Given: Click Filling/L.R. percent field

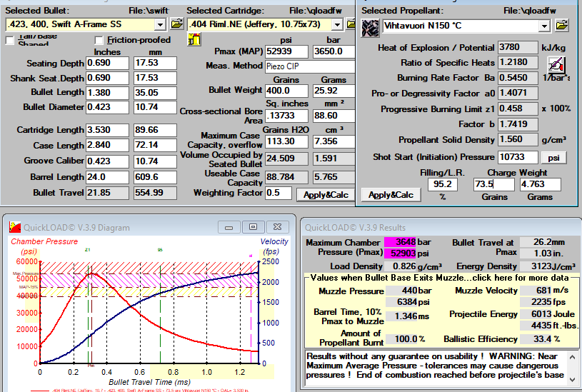Looking at the screenshot, I should 443,184.
